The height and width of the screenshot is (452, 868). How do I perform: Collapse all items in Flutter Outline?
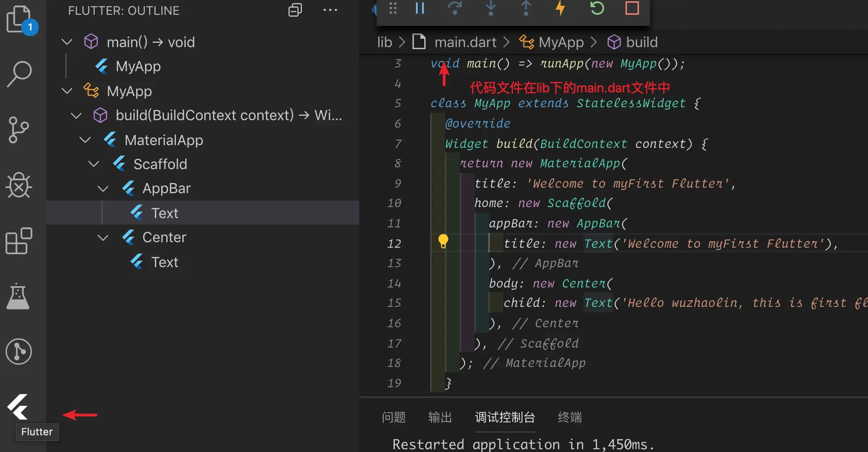[295, 10]
